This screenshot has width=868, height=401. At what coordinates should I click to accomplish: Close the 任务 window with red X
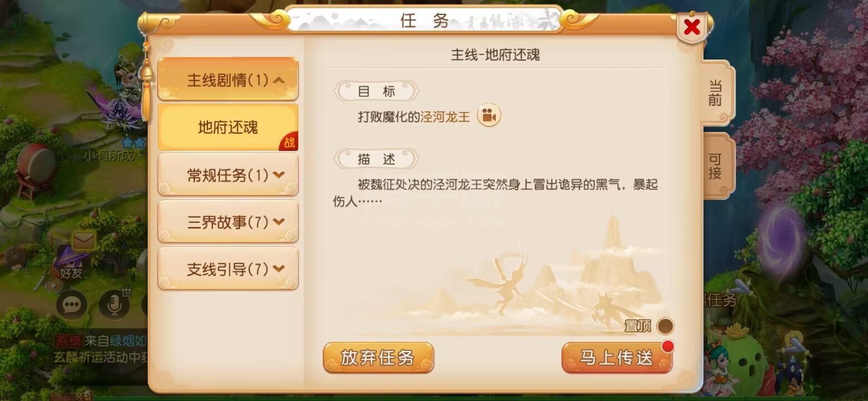point(692,27)
